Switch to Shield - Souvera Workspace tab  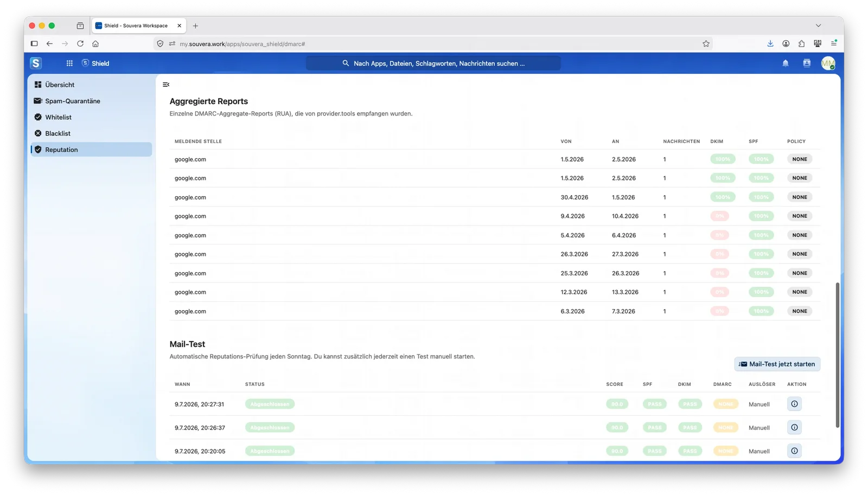[x=139, y=25]
